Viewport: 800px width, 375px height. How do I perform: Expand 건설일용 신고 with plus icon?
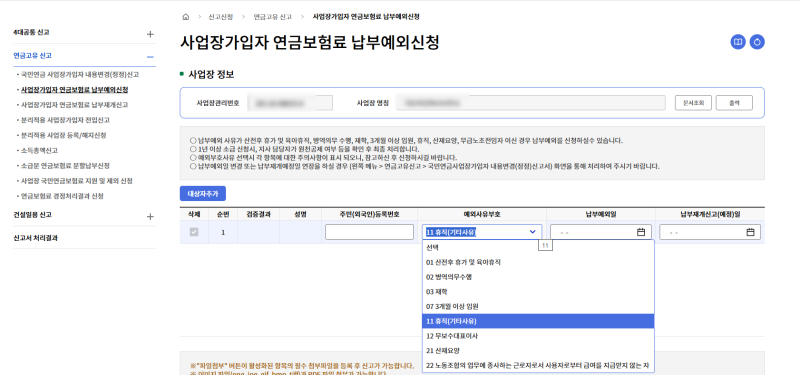(x=150, y=217)
